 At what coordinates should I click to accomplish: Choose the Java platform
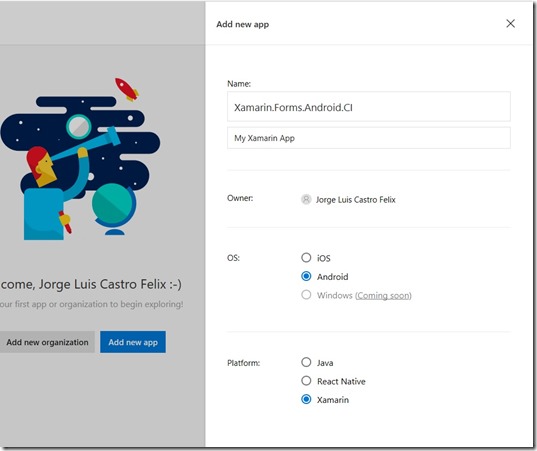[306, 362]
